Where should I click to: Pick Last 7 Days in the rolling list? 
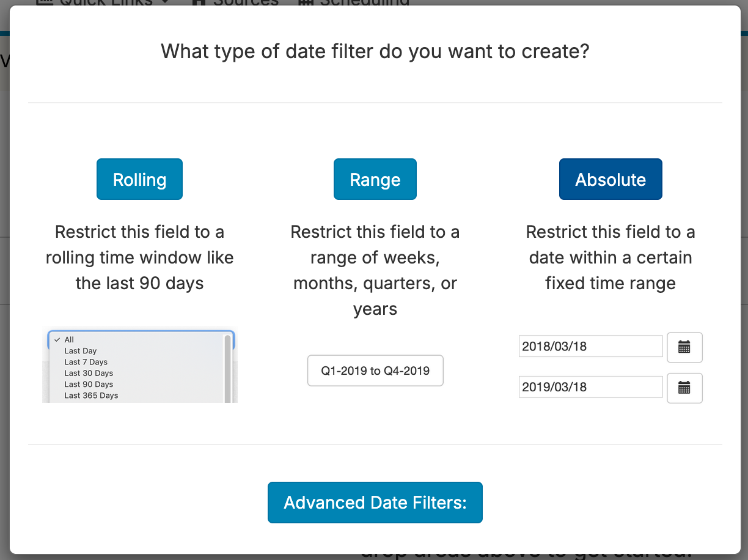coord(86,362)
